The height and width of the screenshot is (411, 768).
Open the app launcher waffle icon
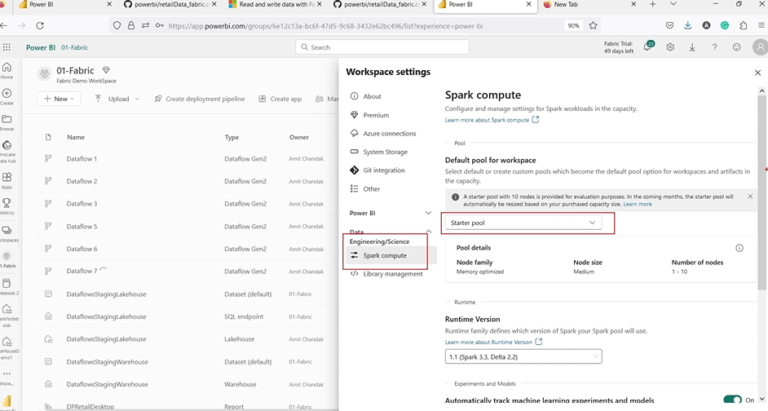6,47
